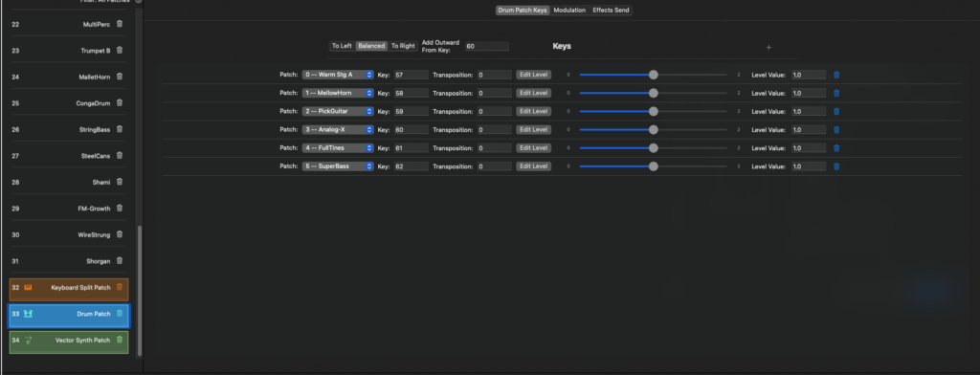The width and height of the screenshot is (980, 375).
Task: Click the trash icon beside FM-Growth
Action: point(120,209)
